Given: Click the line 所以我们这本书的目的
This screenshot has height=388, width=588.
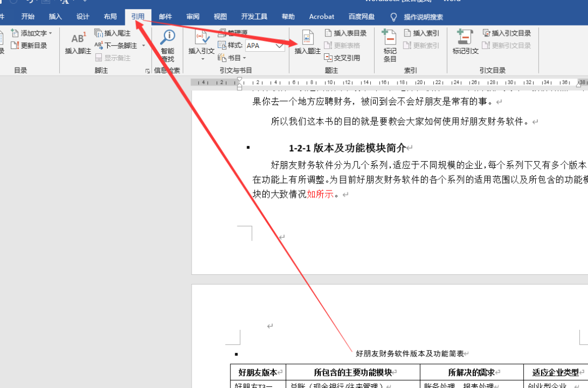Looking at the screenshot, I should (400, 121).
